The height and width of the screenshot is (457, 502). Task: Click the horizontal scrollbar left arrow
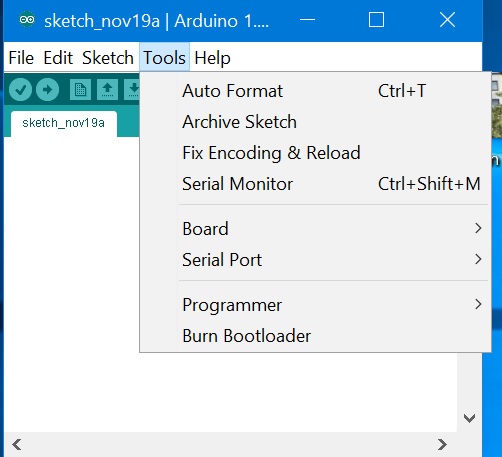coord(17,444)
